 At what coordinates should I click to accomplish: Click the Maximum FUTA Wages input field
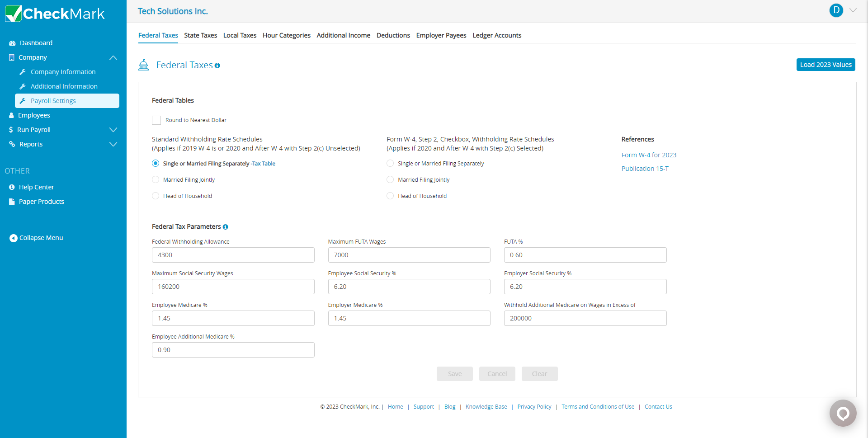tap(409, 255)
